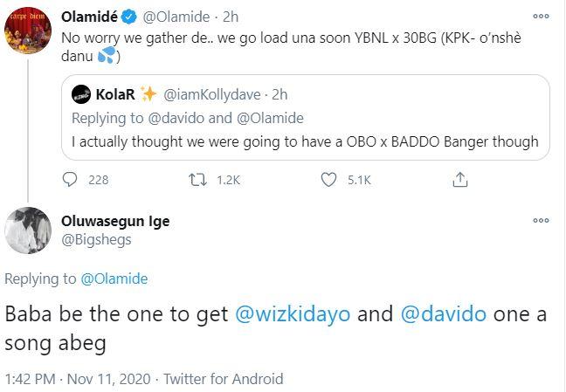Open the share tweet icon

(459, 180)
